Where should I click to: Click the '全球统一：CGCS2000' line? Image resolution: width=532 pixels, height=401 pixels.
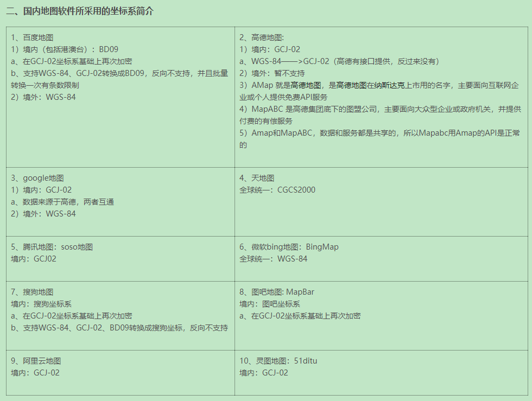[277, 190]
